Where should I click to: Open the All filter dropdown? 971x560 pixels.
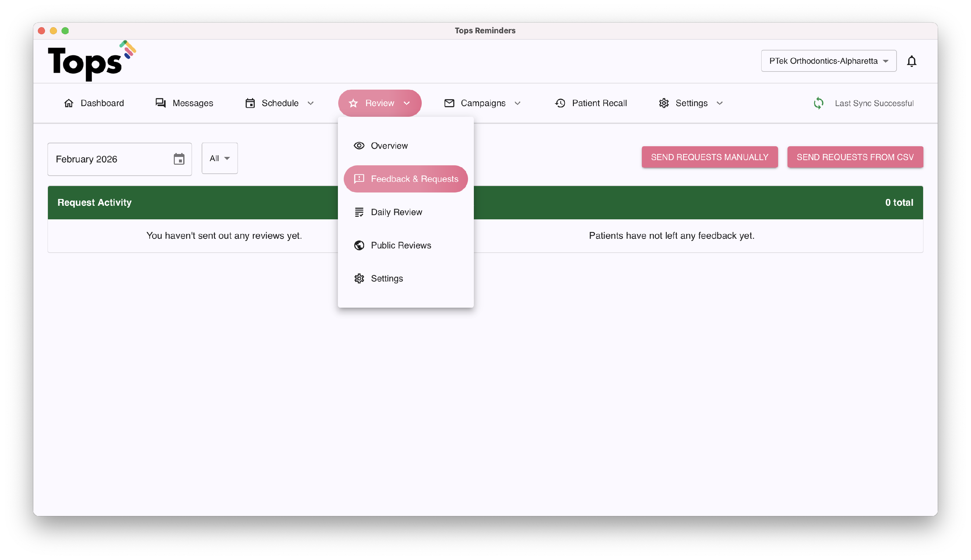[x=220, y=159]
